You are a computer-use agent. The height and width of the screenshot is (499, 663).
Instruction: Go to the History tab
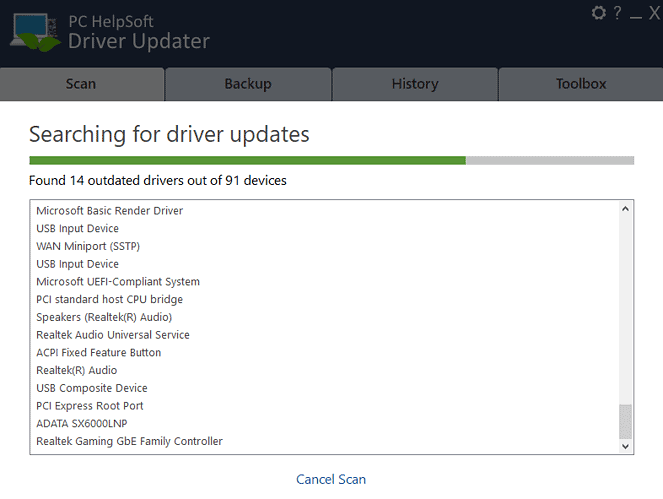[x=414, y=84]
